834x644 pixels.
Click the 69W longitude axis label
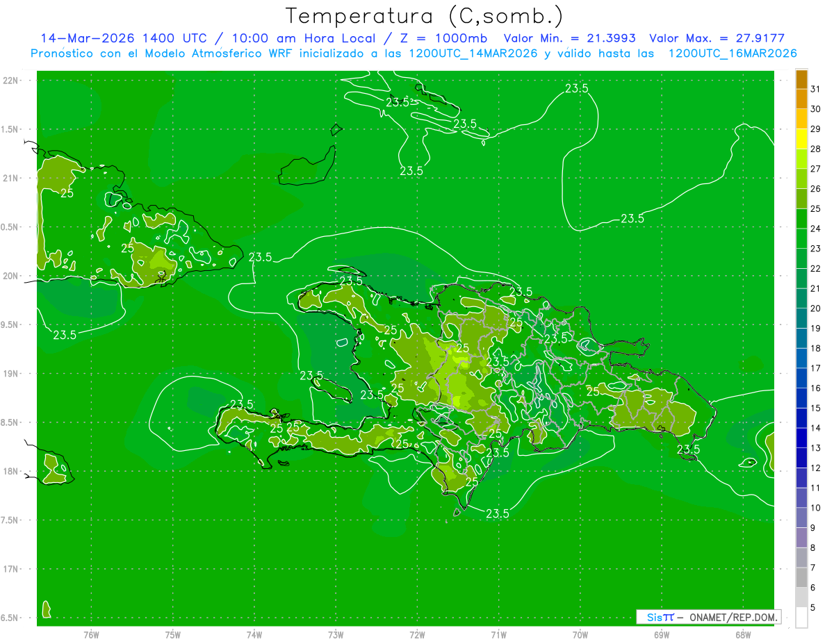point(662,634)
